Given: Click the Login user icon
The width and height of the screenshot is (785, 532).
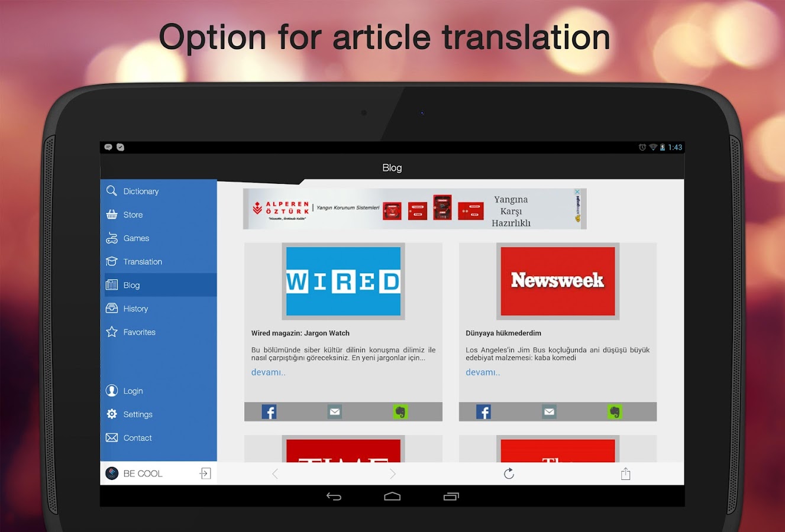Looking at the screenshot, I should (x=111, y=391).
